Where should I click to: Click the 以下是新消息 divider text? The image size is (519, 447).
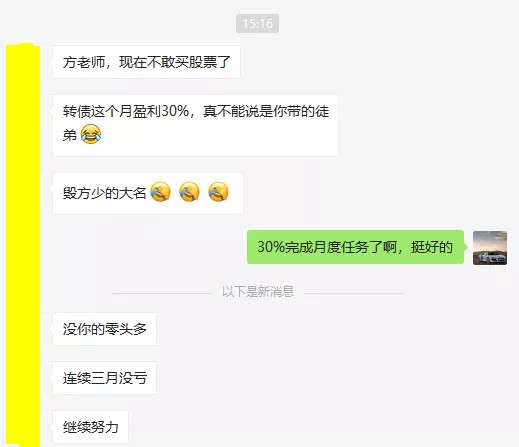point(258,292)
